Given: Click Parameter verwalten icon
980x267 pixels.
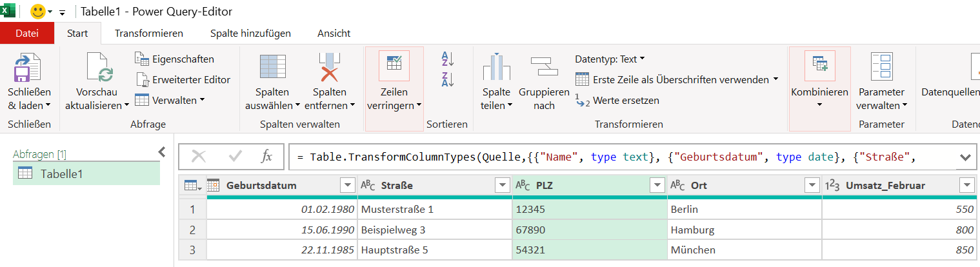Looking at the screenshot, I should 881,67.
